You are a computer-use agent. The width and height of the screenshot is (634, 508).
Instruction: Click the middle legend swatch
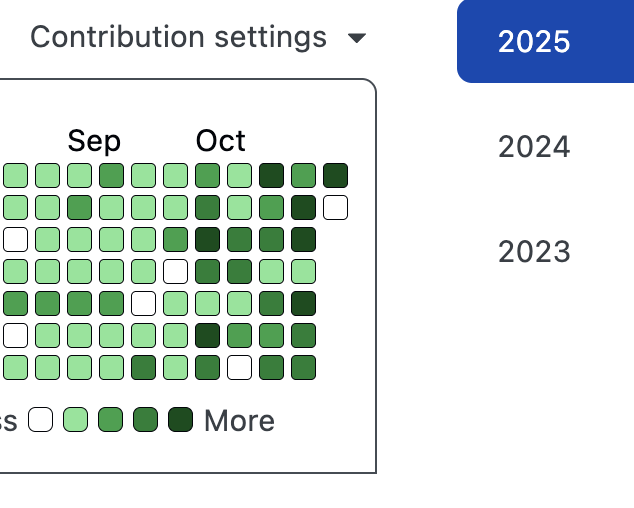[110, 420]
